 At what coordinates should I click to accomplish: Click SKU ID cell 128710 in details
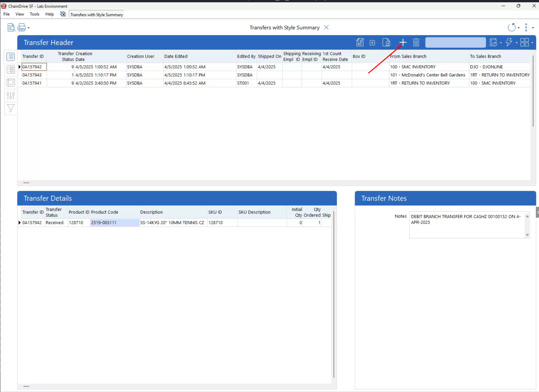tap(222, 223)
